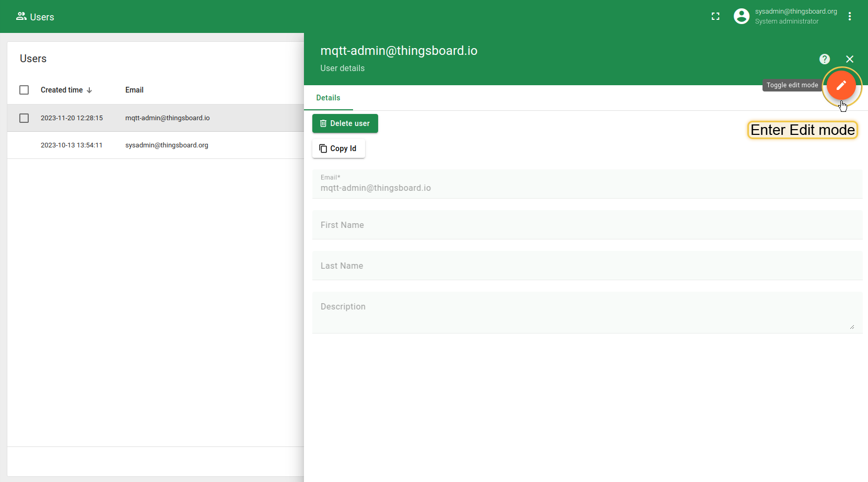Click the sysadmin@thingsboard.org profile name in header
The image size is (868, 482).
[x=795, y=12]
